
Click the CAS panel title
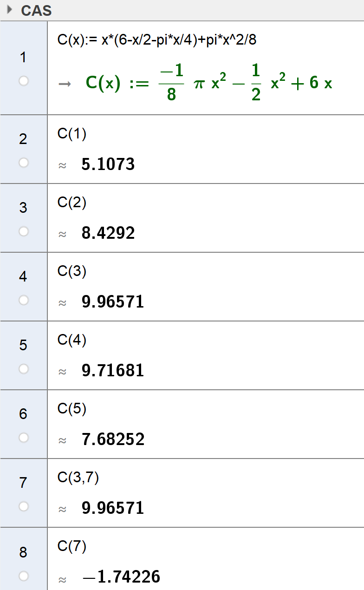point(36,10)
